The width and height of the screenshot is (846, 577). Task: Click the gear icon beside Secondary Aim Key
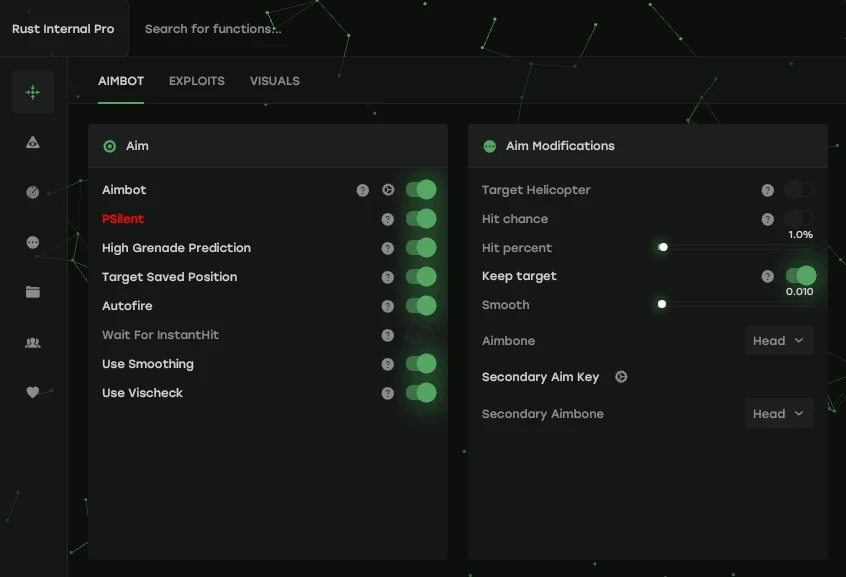point(621,377)
